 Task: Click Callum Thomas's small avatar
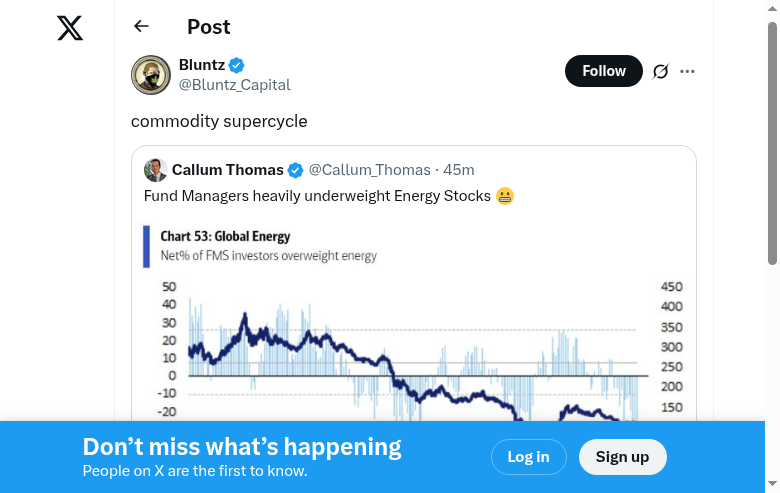click(x=155, y=170)
